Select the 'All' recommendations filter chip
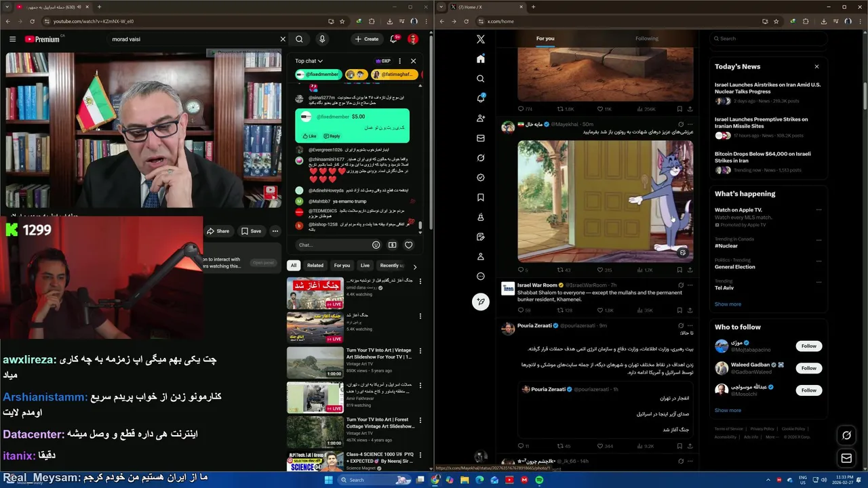 [293, 266]
